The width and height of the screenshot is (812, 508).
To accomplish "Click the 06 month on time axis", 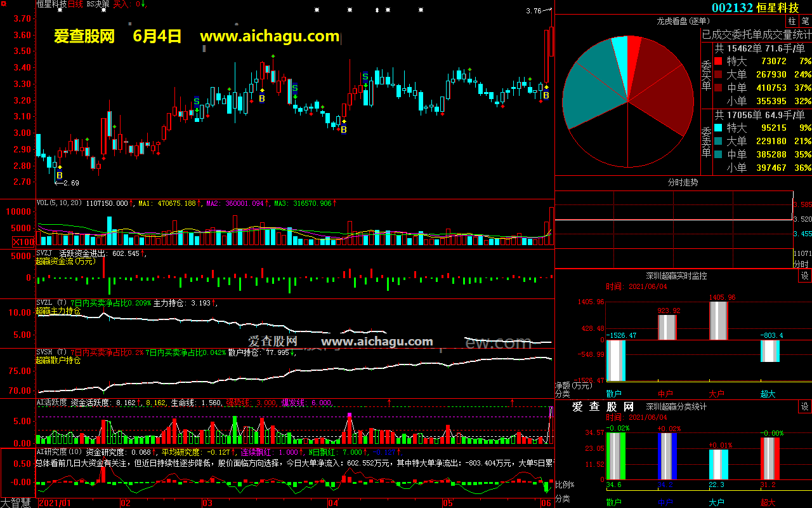I will [546, 503].
